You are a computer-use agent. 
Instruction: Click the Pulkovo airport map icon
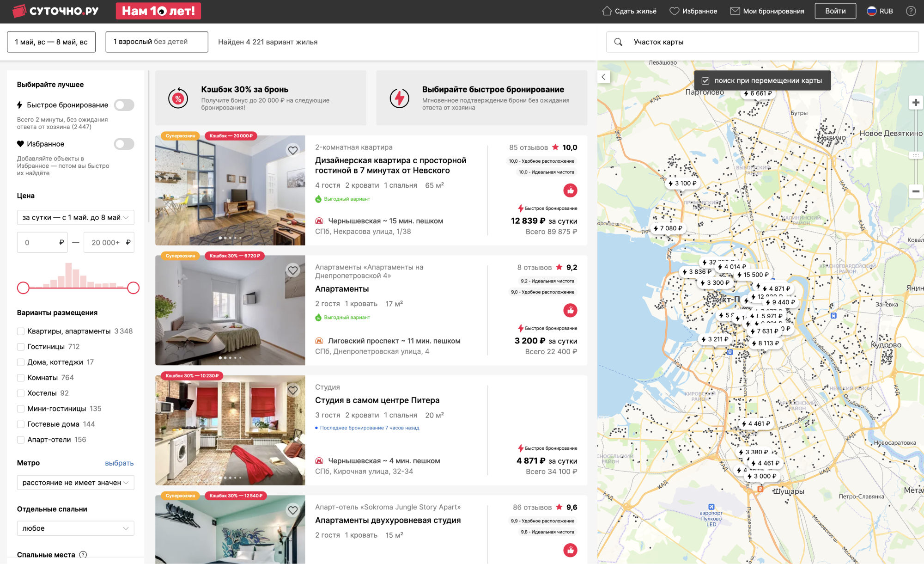tap(711, 507)
